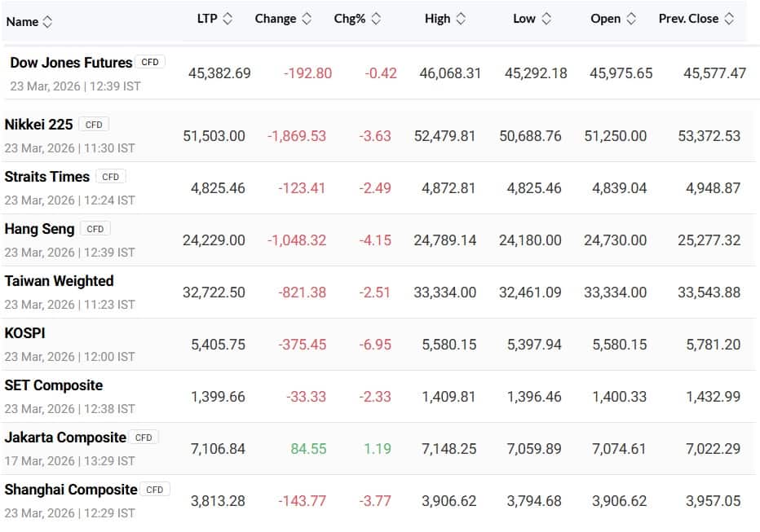Select Shanghai Composite low value 3,794.68

[x=534, y=501]
